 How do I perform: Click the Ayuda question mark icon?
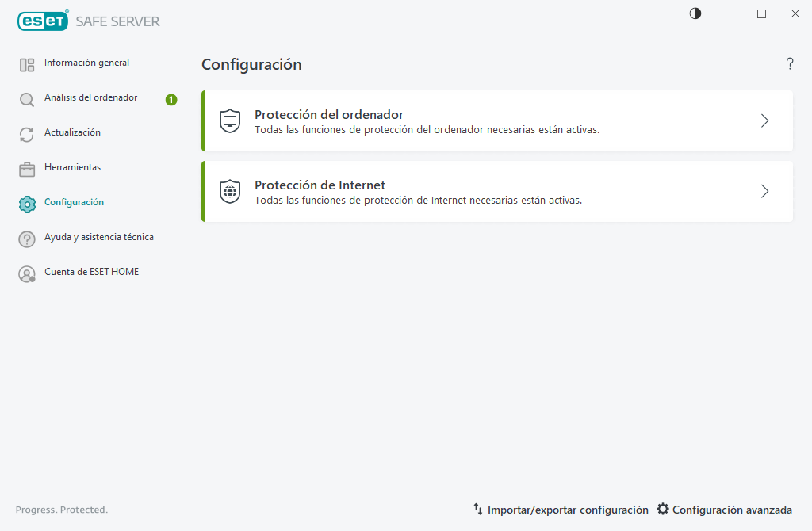[26, 238]
